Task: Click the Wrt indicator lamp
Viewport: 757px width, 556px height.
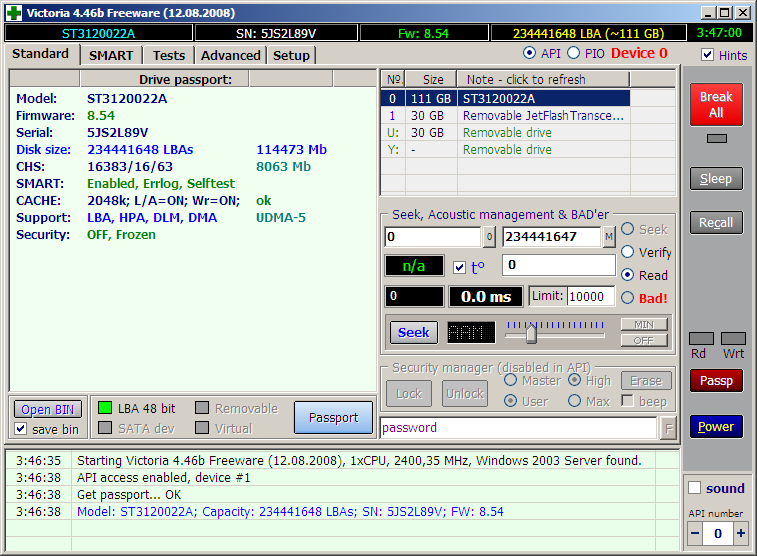Action: click(x=733, y=338)
